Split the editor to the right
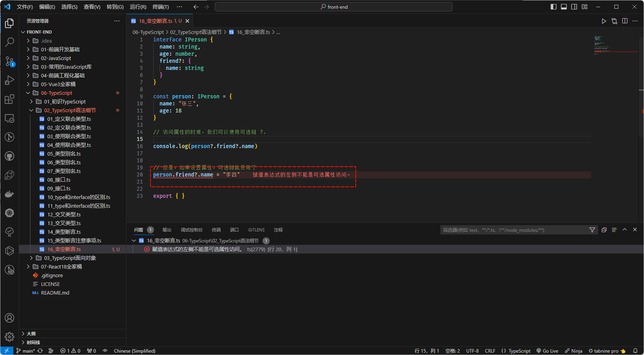Image resolution: width=644 pixels, height=355 pixels. 625,21
